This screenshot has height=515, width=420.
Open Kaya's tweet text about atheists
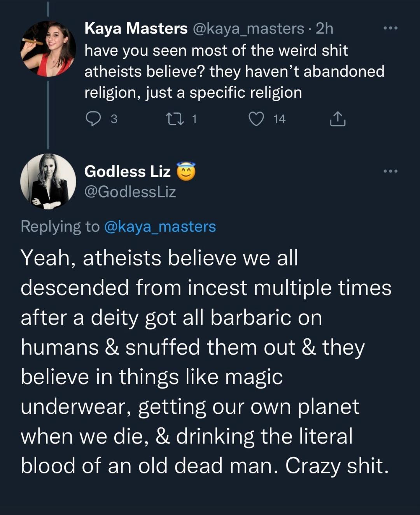[x=233, y=72]
